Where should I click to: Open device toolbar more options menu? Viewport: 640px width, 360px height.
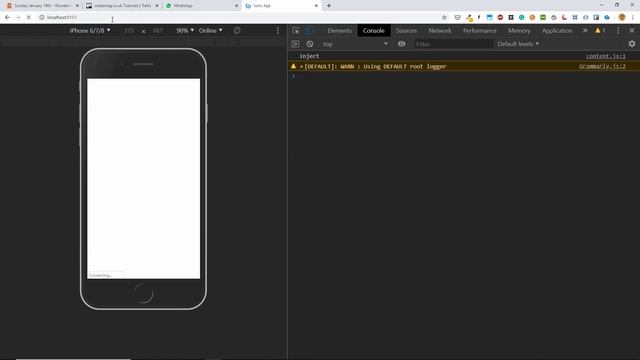point(278,31)
